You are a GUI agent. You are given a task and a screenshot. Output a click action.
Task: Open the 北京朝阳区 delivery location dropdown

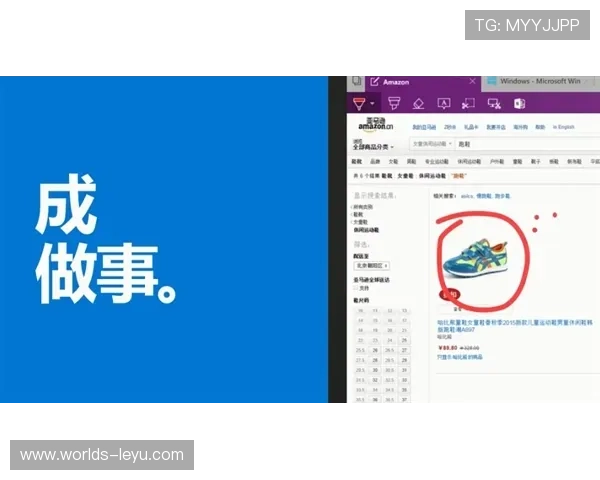click(371, 266)
